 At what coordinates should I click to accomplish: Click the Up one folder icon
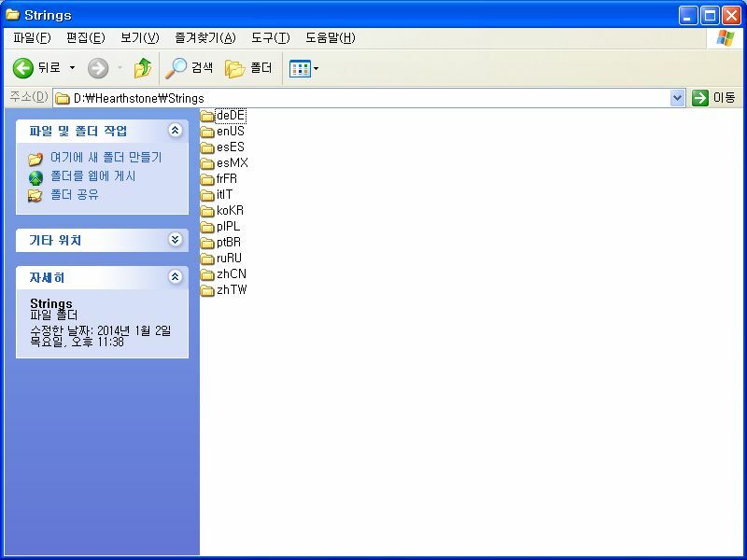(143, 68)
